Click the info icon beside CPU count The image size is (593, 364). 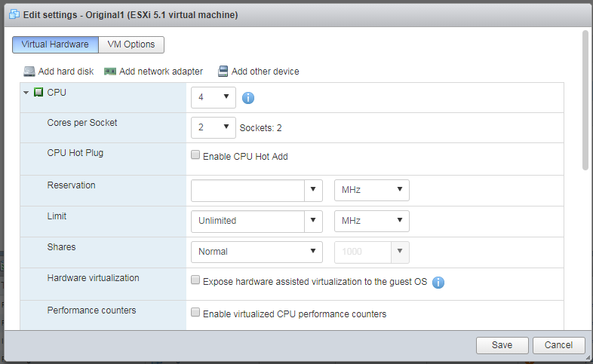coord(248,97)
